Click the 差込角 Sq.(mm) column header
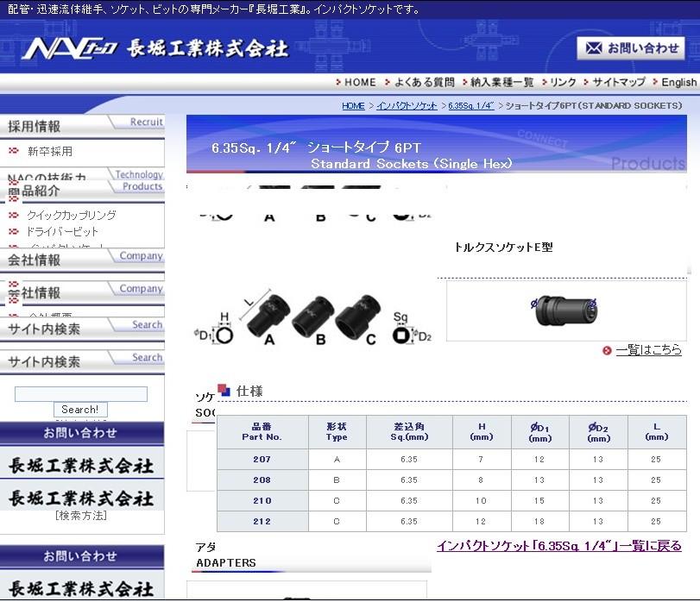The width and height of the screenshot is (700, 602). point(409,432)
